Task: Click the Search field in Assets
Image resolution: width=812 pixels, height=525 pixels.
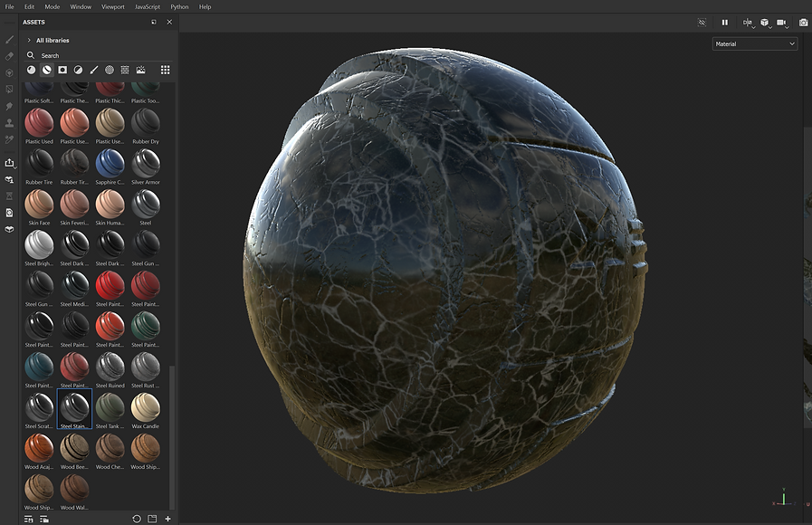Action: (99, 55)
